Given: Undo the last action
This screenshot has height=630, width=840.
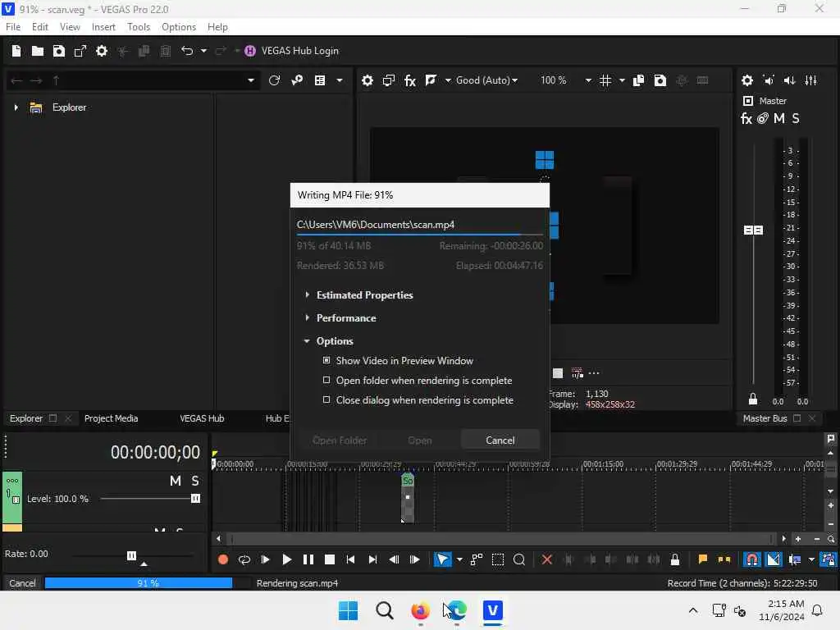Looking at the screenshot, I should [187, 51].
